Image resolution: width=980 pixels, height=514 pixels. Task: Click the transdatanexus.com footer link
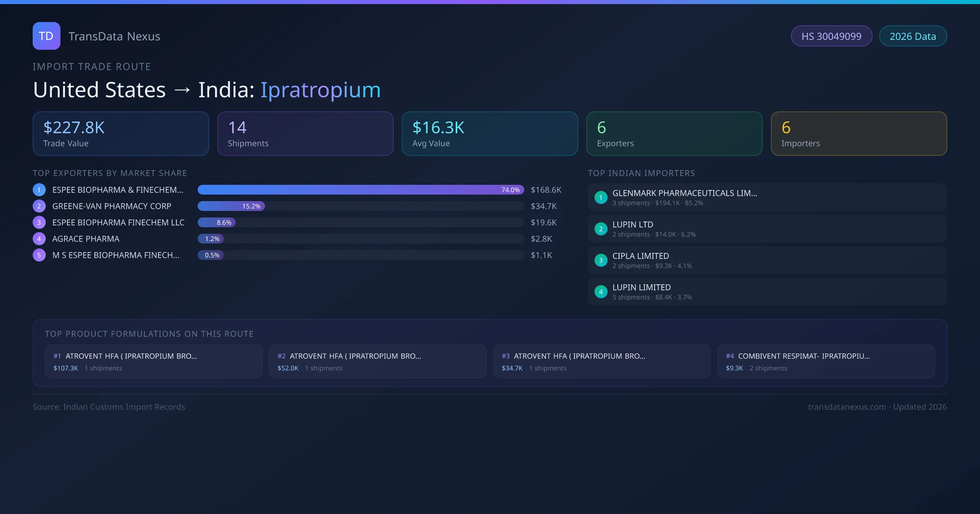click(847, 407)
